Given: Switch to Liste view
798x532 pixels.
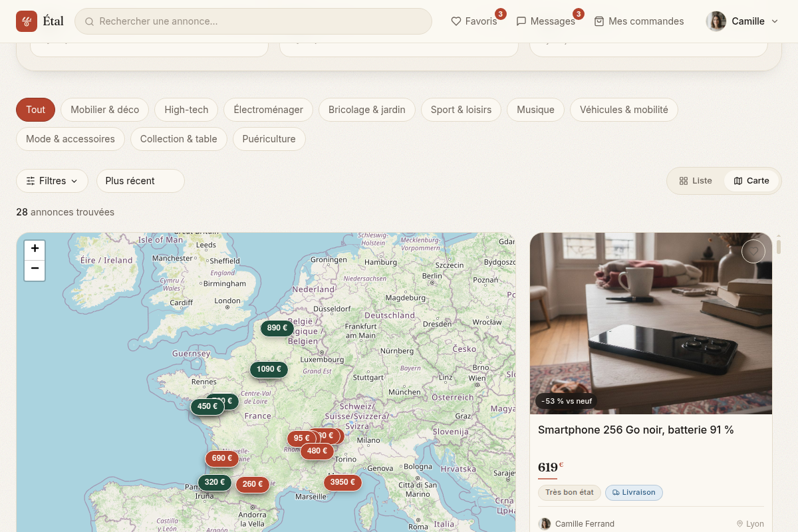Looking at the screenshot, I should click(696, 181).
